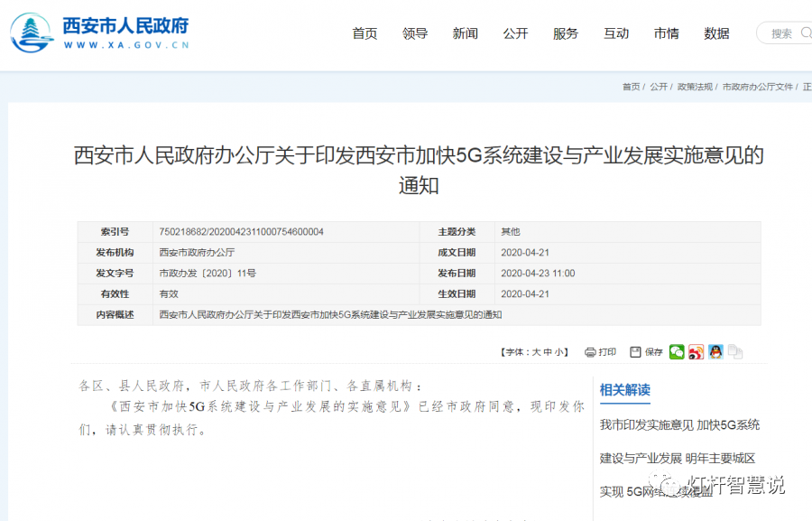Viewport: 812px width, 521px height.
Task: Open the 互动 navigation menu item
Action: click(x=615, y=34)
